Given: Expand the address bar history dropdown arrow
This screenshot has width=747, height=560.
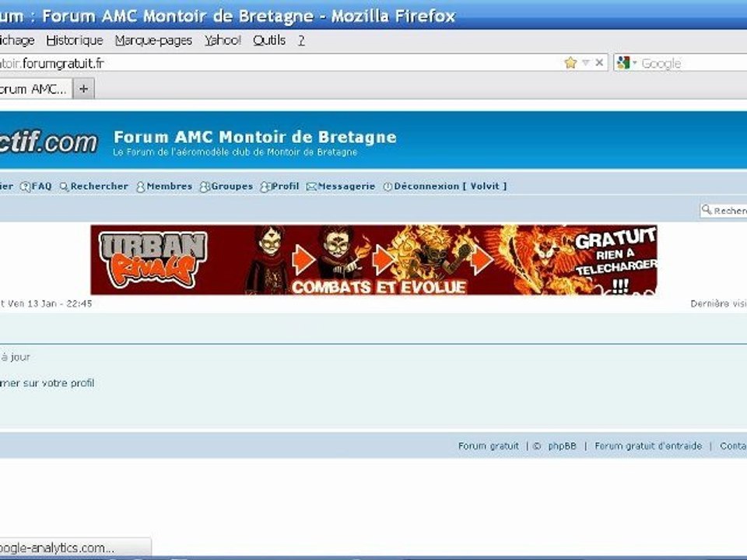Looking at the screenshot, I should tap(586, 62).
